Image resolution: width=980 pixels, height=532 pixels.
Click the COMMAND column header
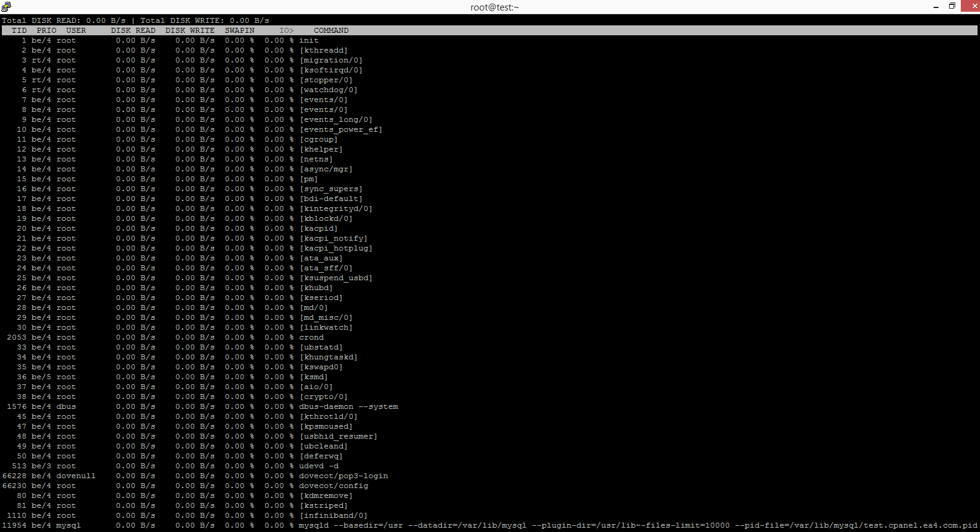(331, 30)
